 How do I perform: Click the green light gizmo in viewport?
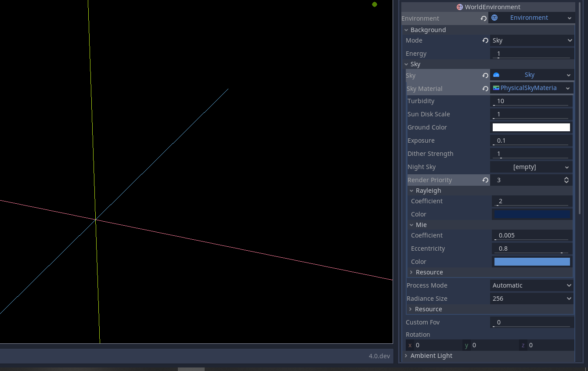coord(375,4)
